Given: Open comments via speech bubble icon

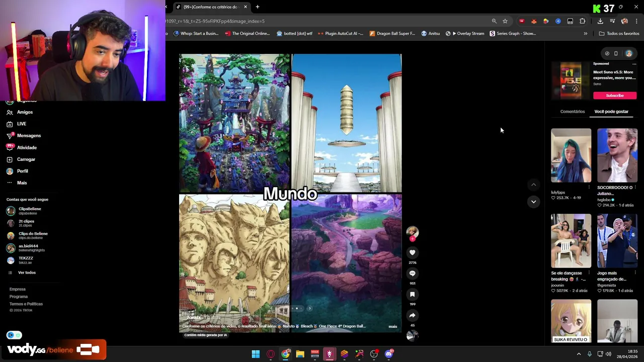Looking at the screenshot, I should click(412, 274).
